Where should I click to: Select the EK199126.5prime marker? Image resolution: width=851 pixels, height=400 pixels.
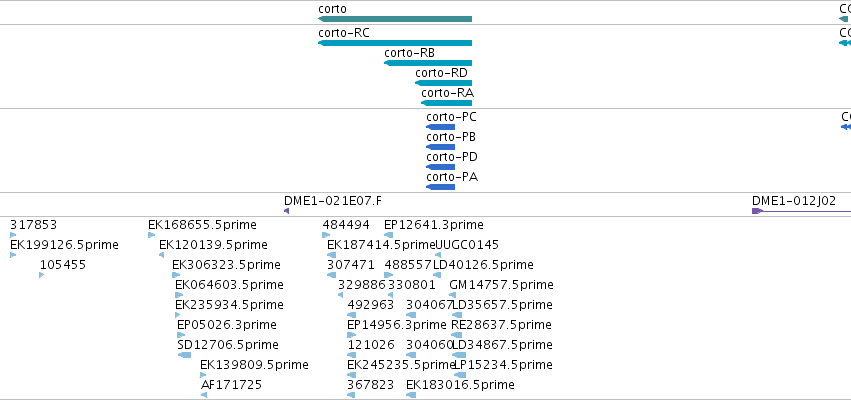(x=14, y=255)
